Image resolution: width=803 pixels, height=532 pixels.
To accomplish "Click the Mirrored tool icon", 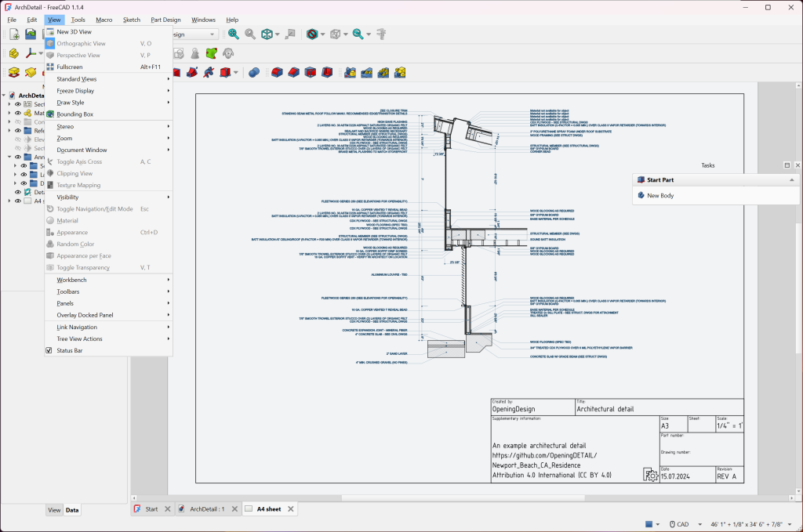I will tap(351, 73).
